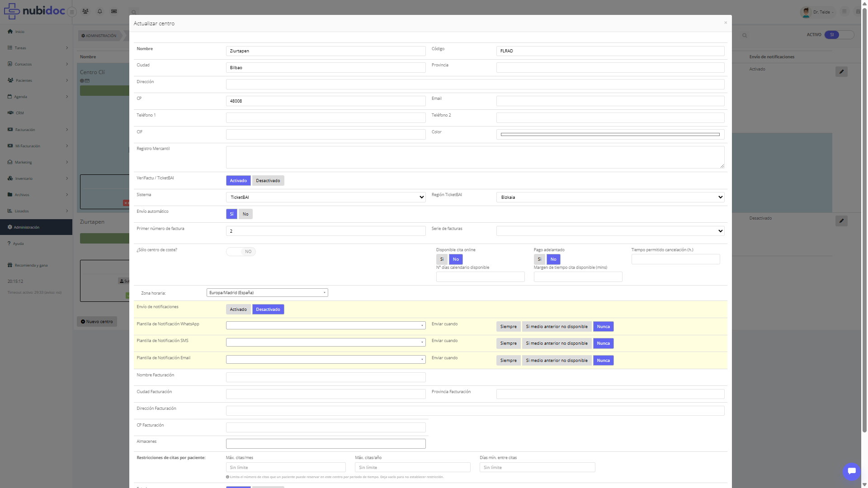Set Disponible cita online to Sí
The height and width of the screenshot is (488, 868).
(442, 259)
